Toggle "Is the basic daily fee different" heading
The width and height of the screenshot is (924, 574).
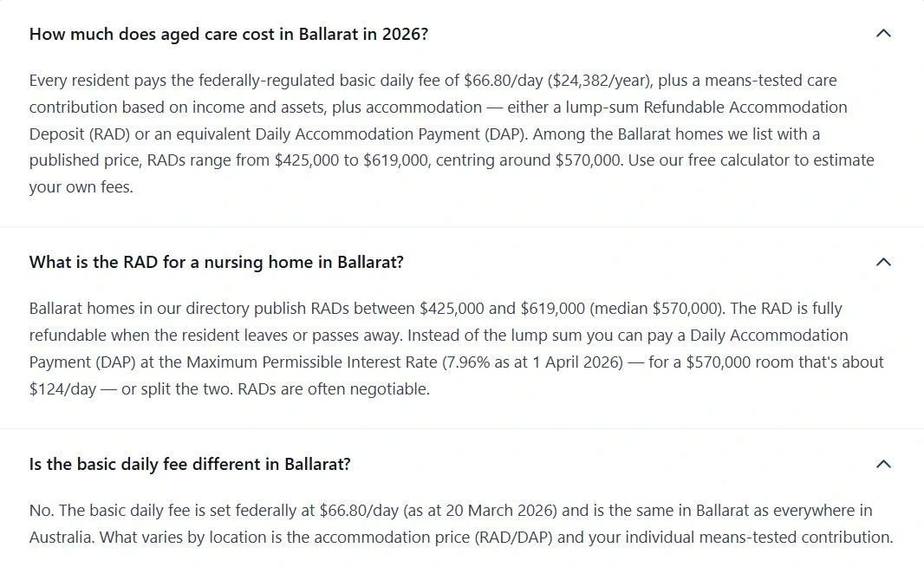190,465
